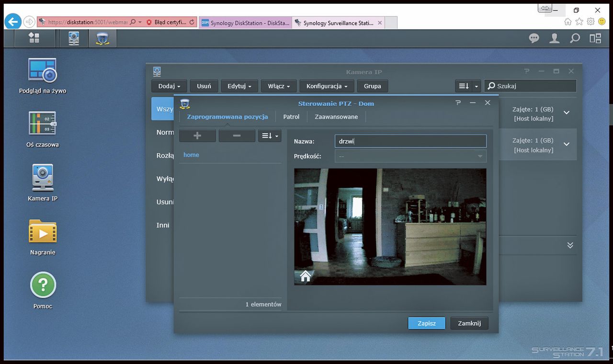Viewport: 613px width, 364px height.
Task: Open the Kamera IP desktop icon
Action: 43,183
